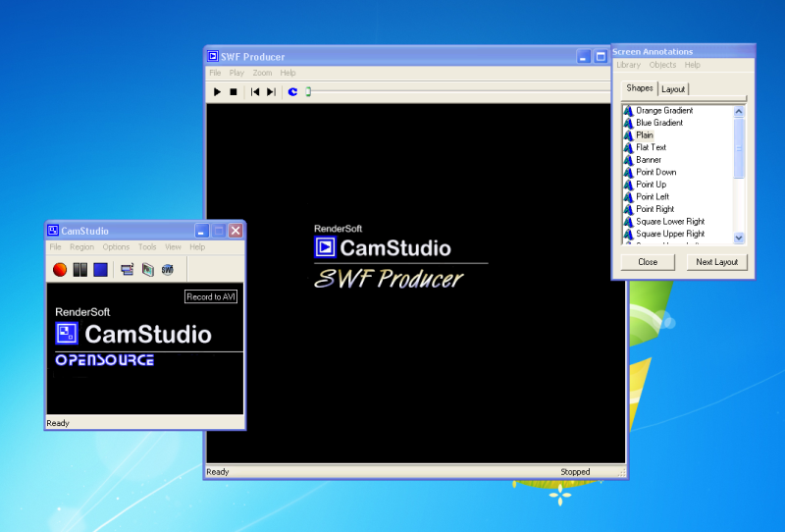Open File menu in CamStudio window
This screenshot has height=532, width=785.
pyautogui.click(x=56, y=247)
